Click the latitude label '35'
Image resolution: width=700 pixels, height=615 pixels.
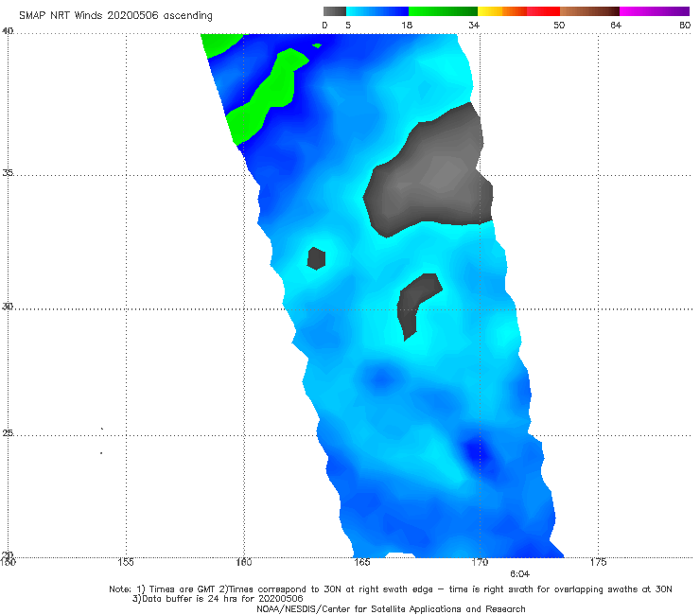point(8,172)
